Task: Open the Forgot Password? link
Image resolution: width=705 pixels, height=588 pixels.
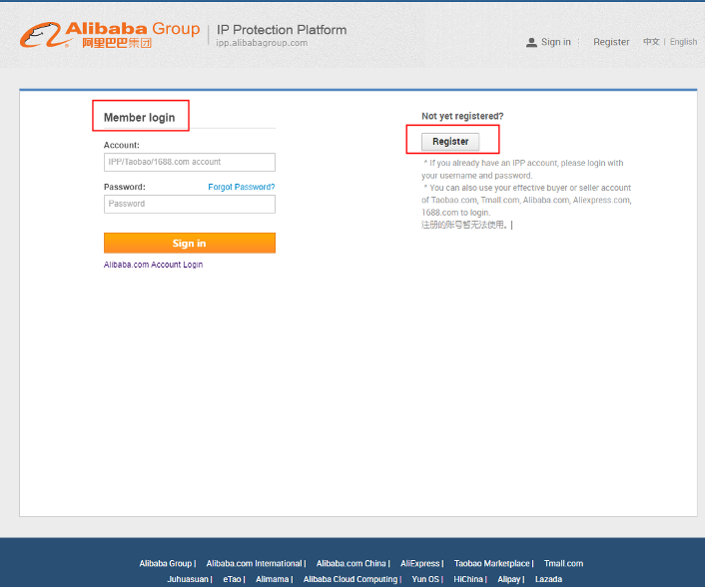Action: (x=242, y=187)
